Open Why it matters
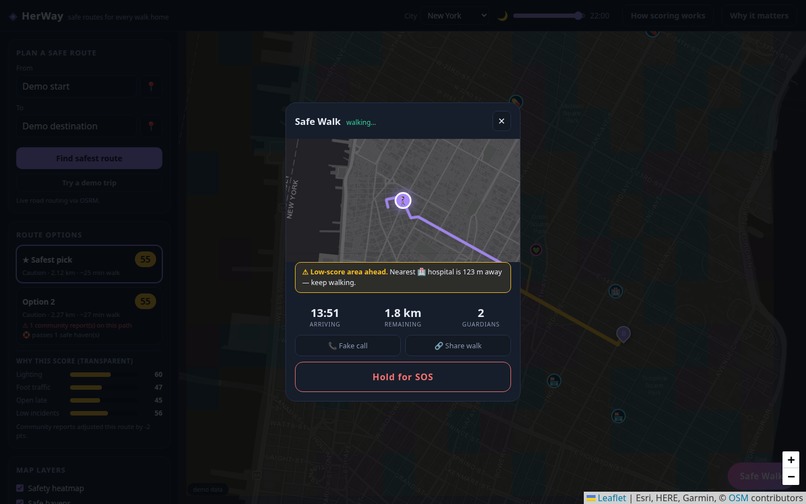The image size is (806, 504). pos(759,15)
